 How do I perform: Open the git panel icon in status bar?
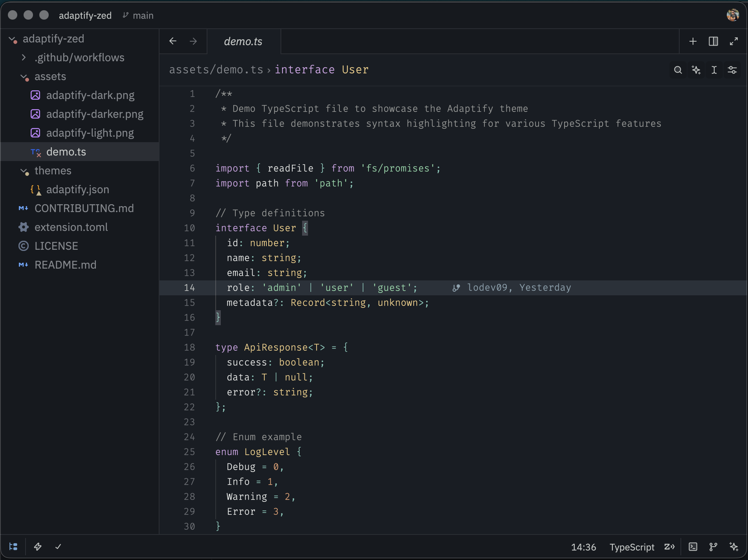point(713,547)
